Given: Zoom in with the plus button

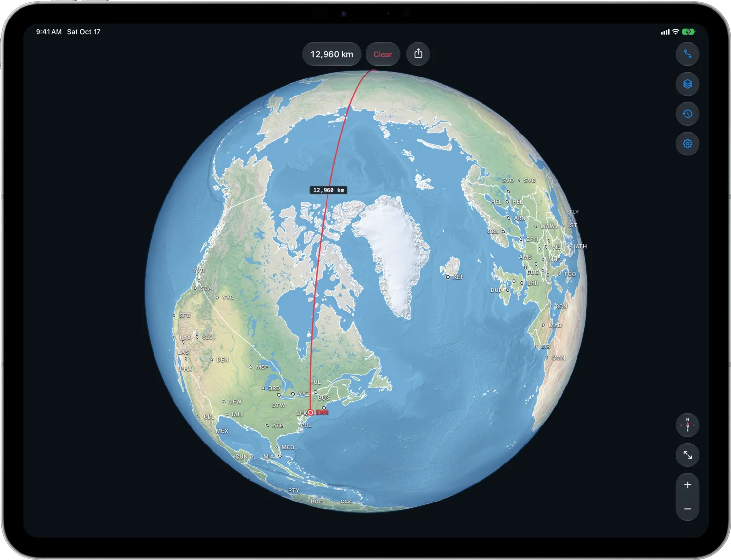Looking at the screenshot, I should 687,485.
